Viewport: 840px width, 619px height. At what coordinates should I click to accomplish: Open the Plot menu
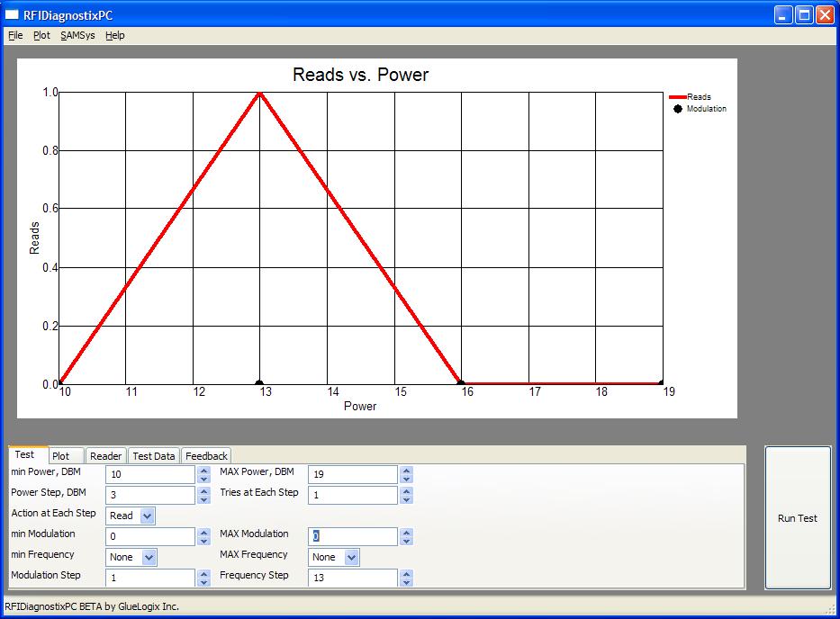pos(41,35)
